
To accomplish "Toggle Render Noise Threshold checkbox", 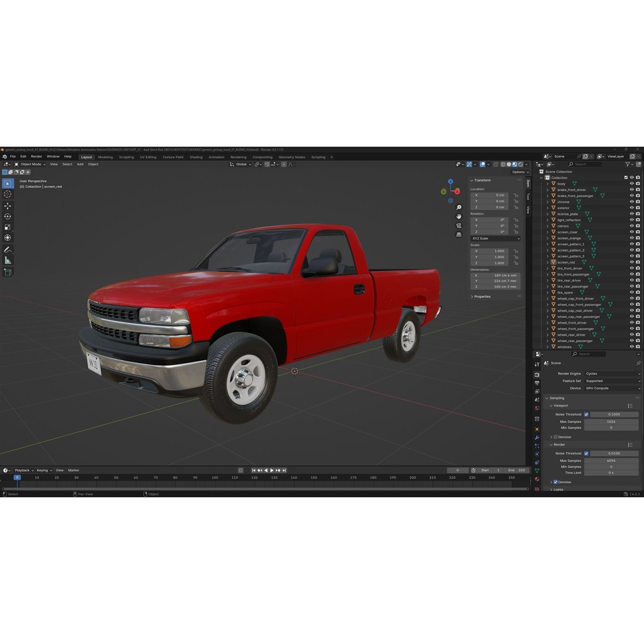I will coord(586,453).
